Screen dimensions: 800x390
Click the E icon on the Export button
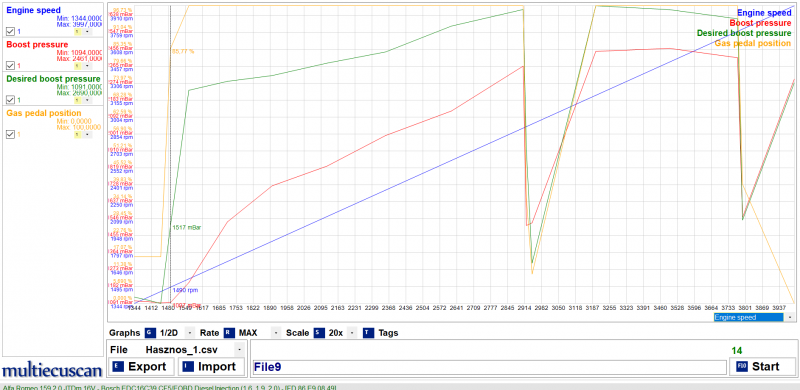[118, 367]
